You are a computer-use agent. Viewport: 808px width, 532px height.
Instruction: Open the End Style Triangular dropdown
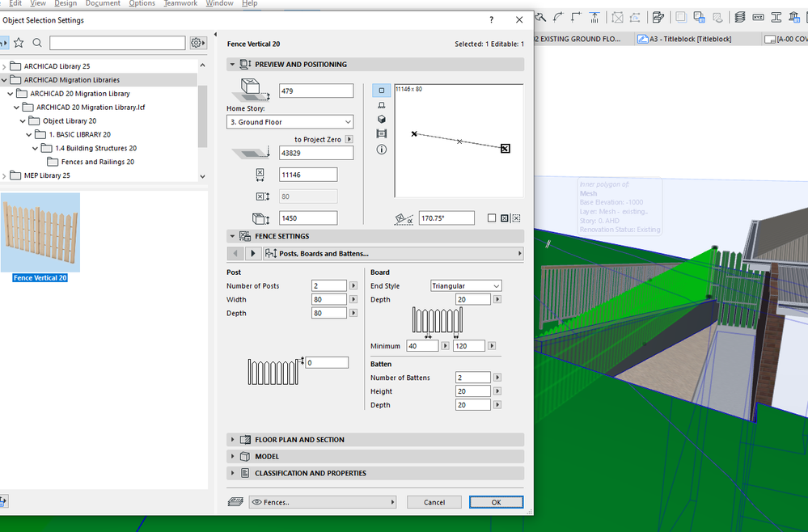466,286
